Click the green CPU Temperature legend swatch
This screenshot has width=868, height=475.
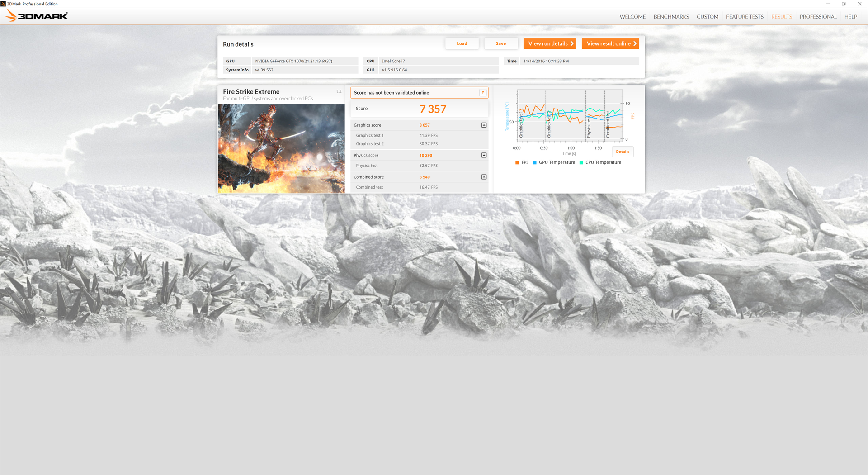coord(581,162)
